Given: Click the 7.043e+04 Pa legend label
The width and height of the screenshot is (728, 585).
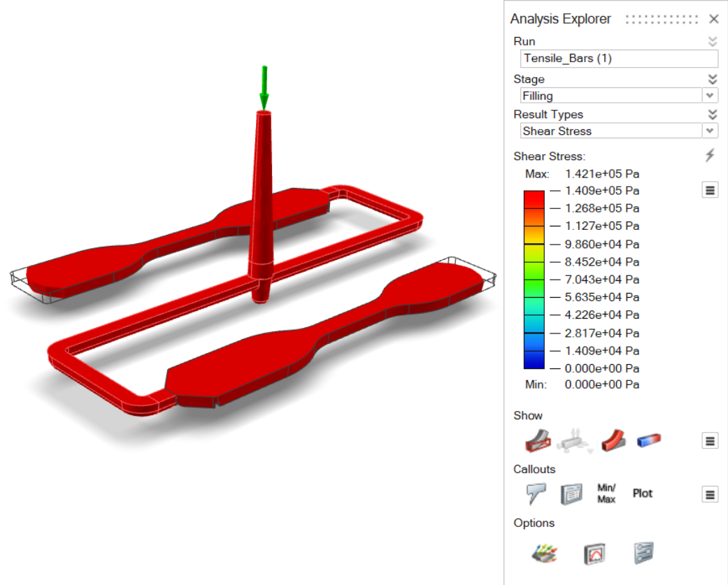Looking at the screenshot, I should (601, 280).
